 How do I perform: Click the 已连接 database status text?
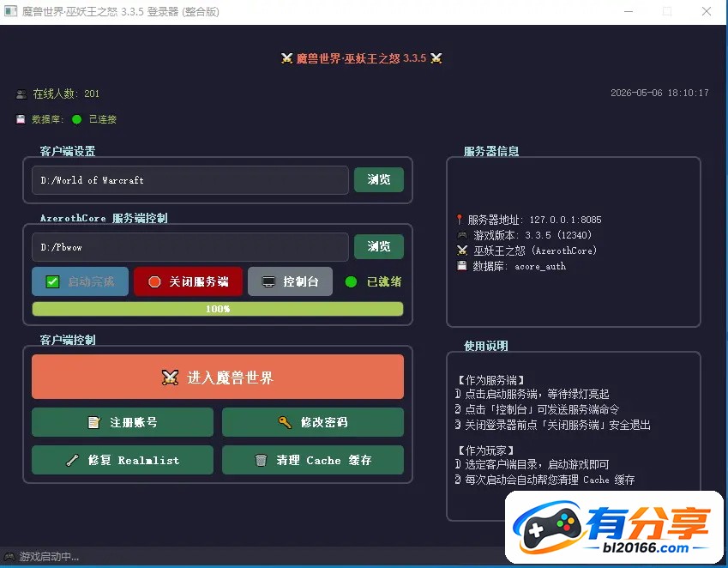(x=103, y=119)
